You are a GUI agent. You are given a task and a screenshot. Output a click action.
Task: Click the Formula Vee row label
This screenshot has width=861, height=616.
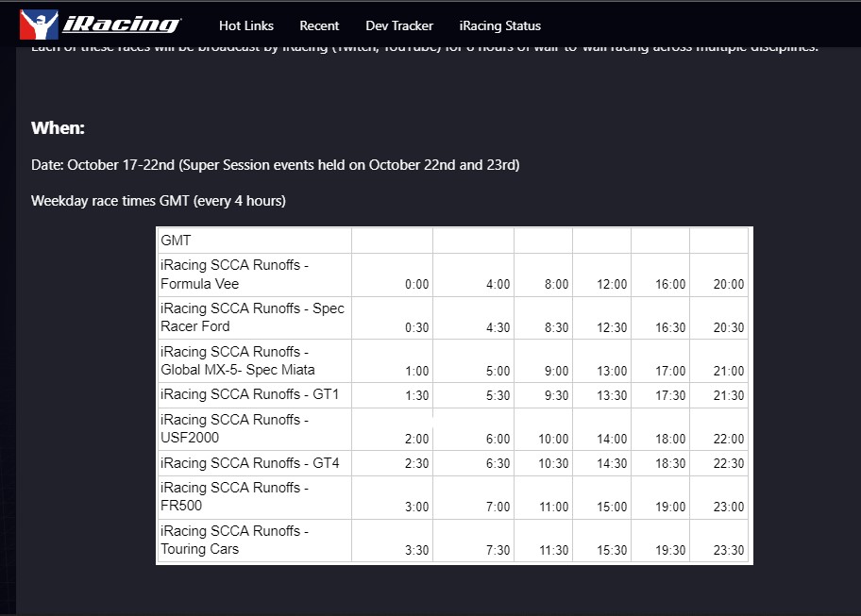[234, 275]
